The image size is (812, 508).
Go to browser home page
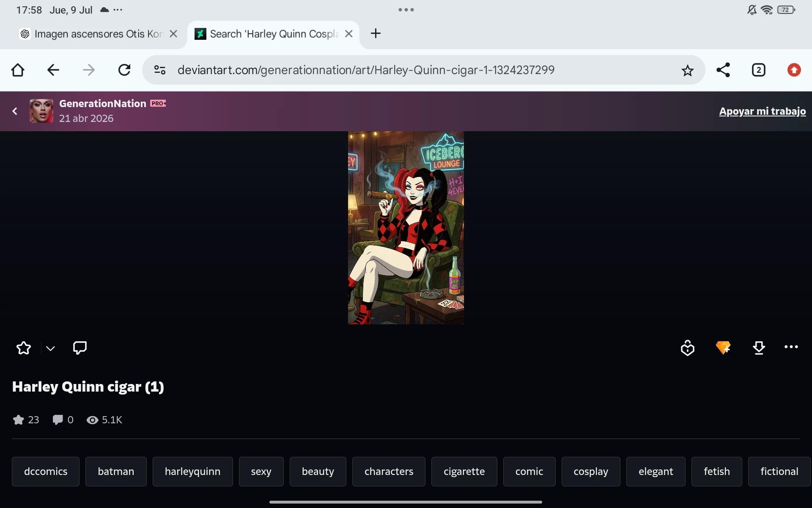[18, 70]
